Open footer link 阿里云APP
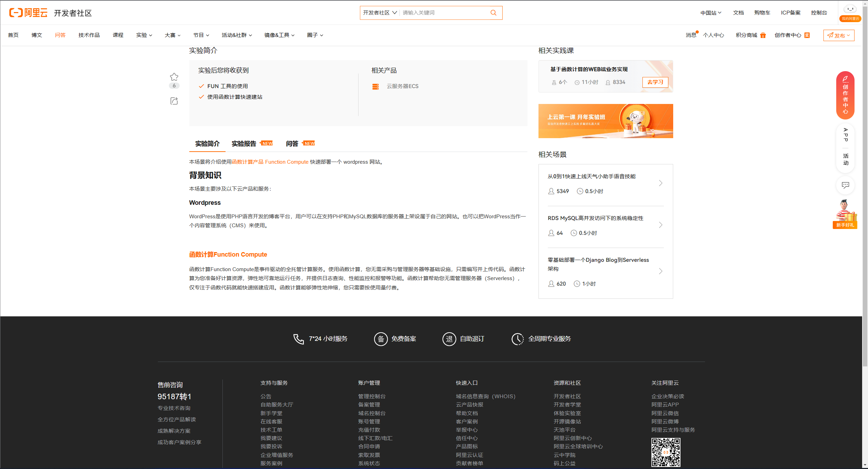868x469 pixels. point(665,405)
